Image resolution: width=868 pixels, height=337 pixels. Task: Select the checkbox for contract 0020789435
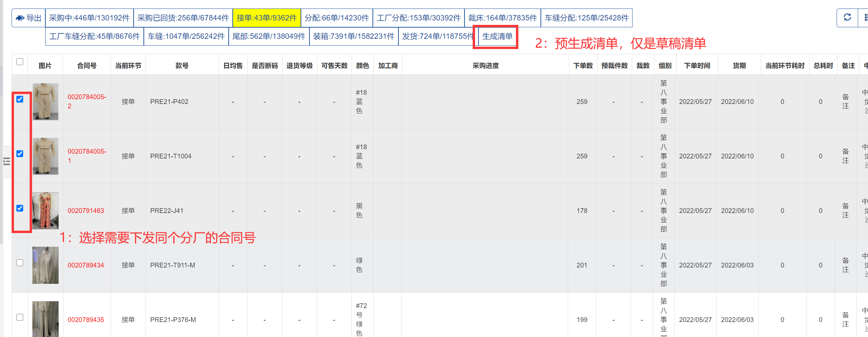coord(20,317)
